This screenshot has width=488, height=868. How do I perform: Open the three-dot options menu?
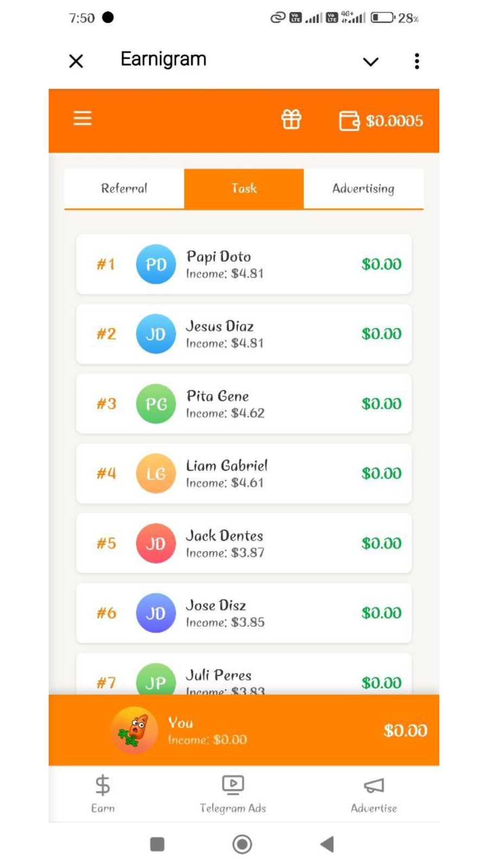click(416, 61)
